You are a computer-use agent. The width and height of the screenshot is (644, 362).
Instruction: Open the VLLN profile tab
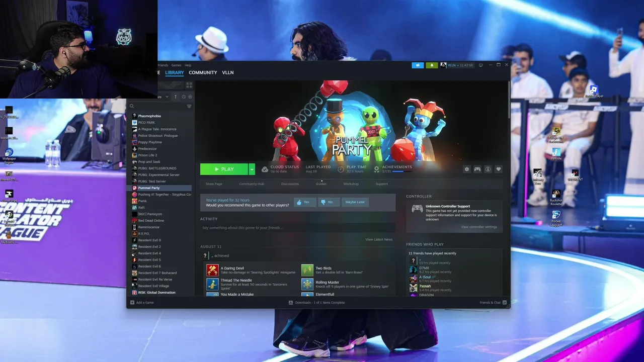227,72
